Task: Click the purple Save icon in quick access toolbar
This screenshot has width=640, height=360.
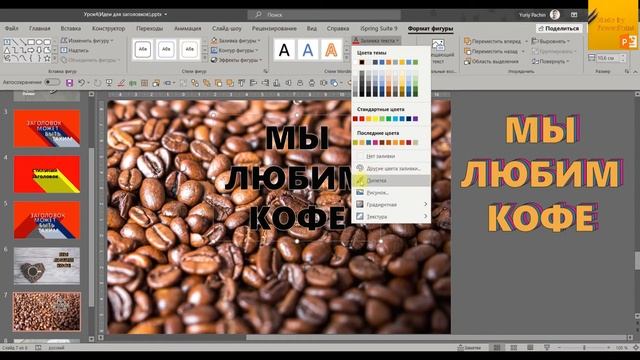Action: [69, 83]
